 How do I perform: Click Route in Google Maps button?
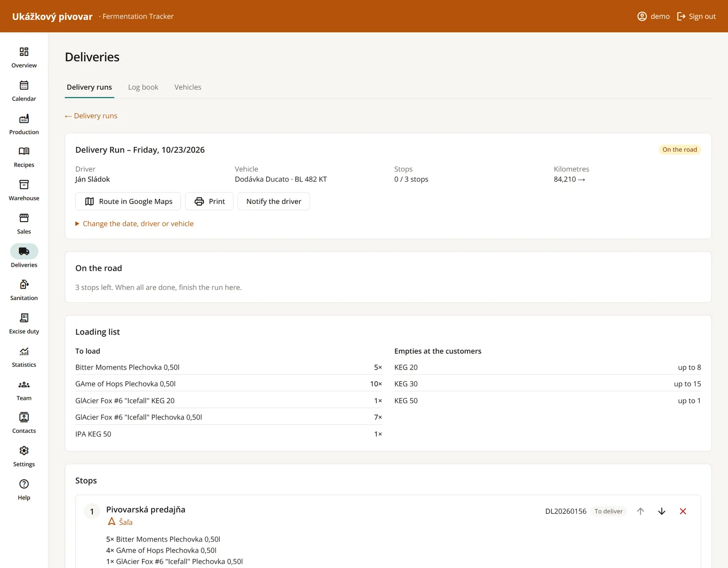[x=128, y=201]
